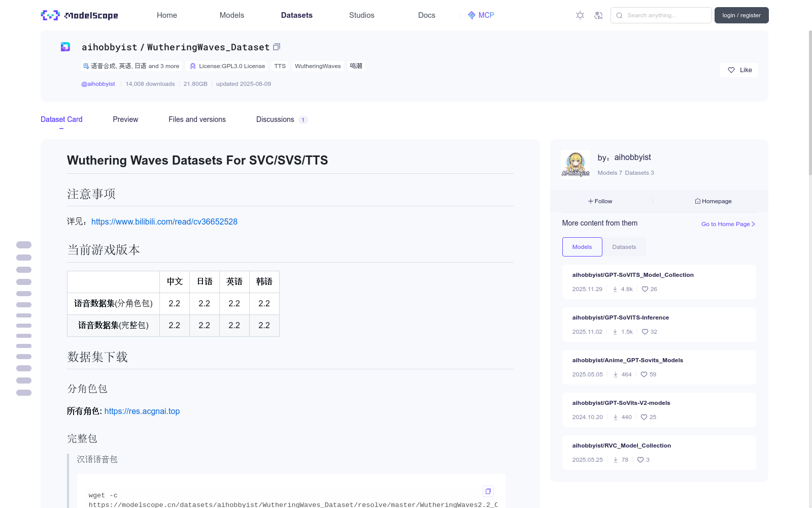Copy the dataset name WutheringWaves_Dataset
This screenshot has width=812, height=508.
pos(277,47)
